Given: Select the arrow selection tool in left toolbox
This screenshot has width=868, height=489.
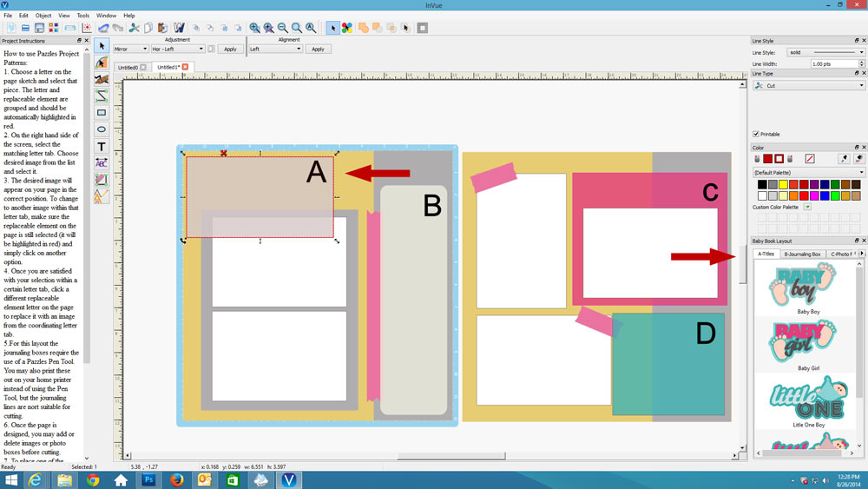Looking at the screenshot, I should pyautogui.click(x=102, y=46).
